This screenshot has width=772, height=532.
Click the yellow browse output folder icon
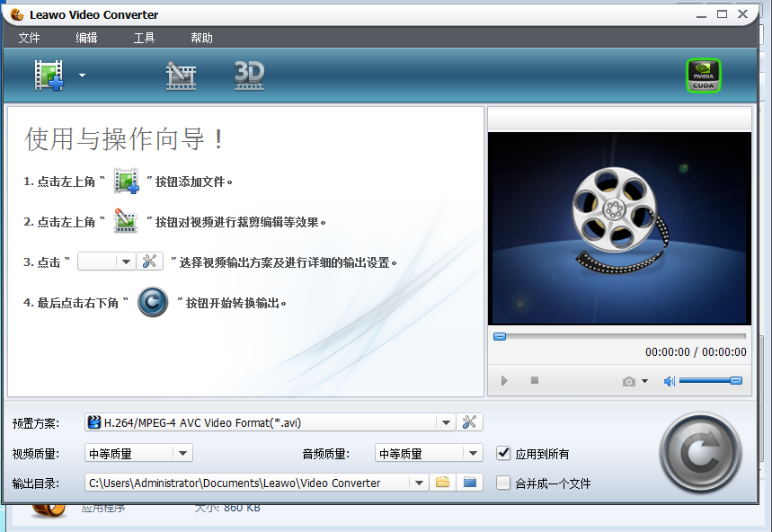[x=442, y=483]
